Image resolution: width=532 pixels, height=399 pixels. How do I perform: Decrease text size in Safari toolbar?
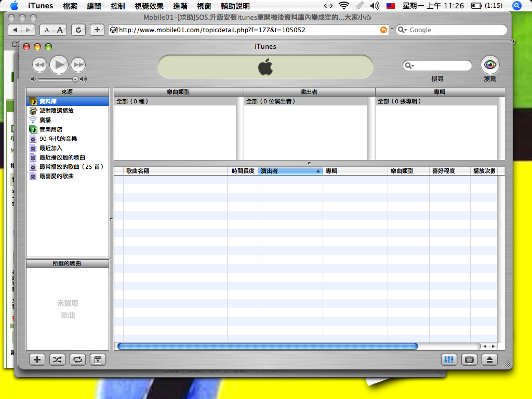pyautogui.click(x=46, y=30)
